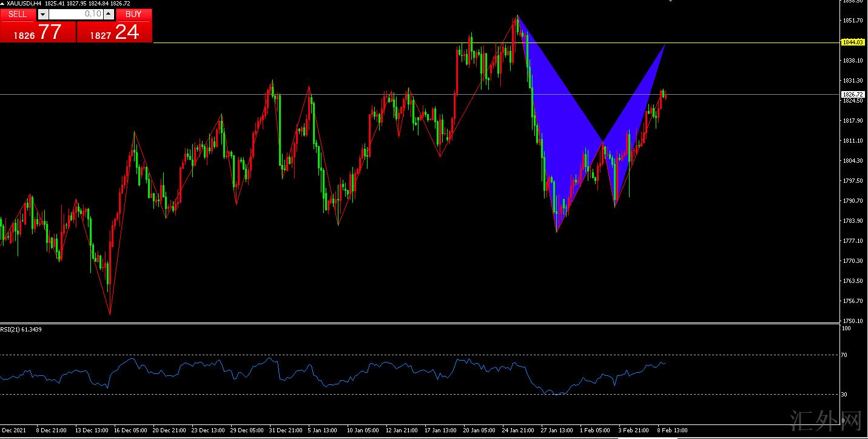
Task: Click the RSI(21) indicator label
Action: click(21, 330)
